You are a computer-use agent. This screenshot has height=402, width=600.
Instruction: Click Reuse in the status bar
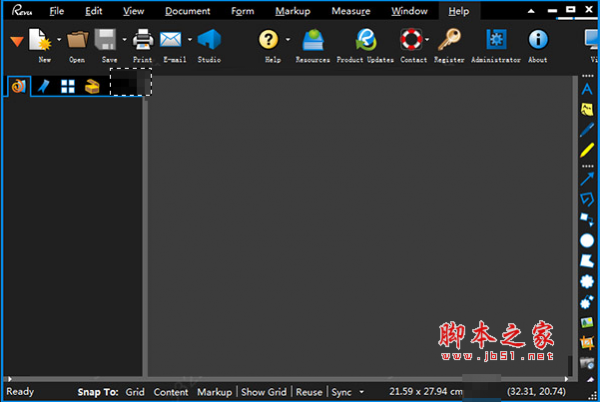[x=309, y=392]
